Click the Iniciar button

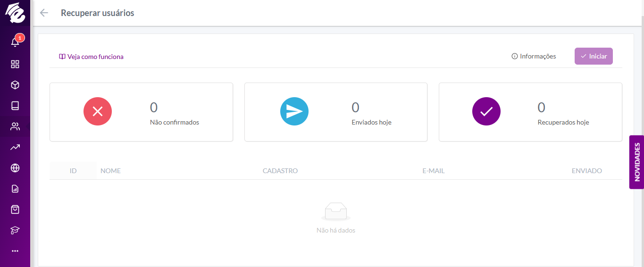pos(594,56)
